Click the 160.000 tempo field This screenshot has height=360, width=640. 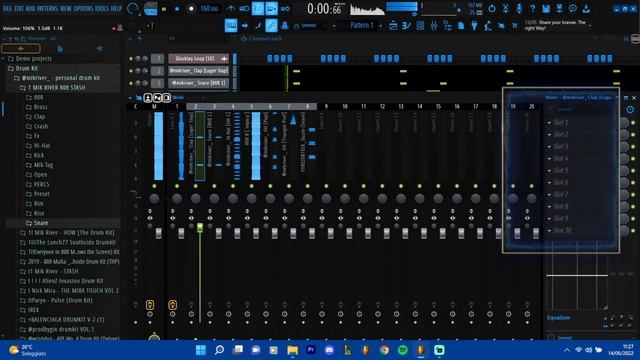pos(209,9)
